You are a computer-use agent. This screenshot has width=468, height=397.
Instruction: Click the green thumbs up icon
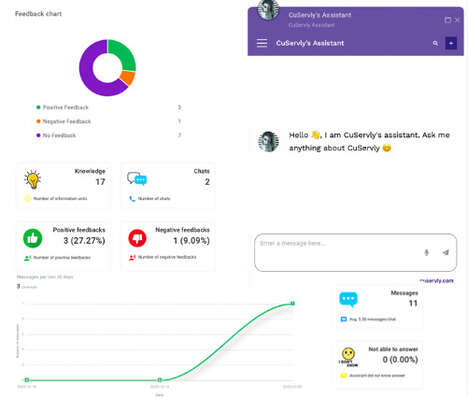click(x=33, y=238)
